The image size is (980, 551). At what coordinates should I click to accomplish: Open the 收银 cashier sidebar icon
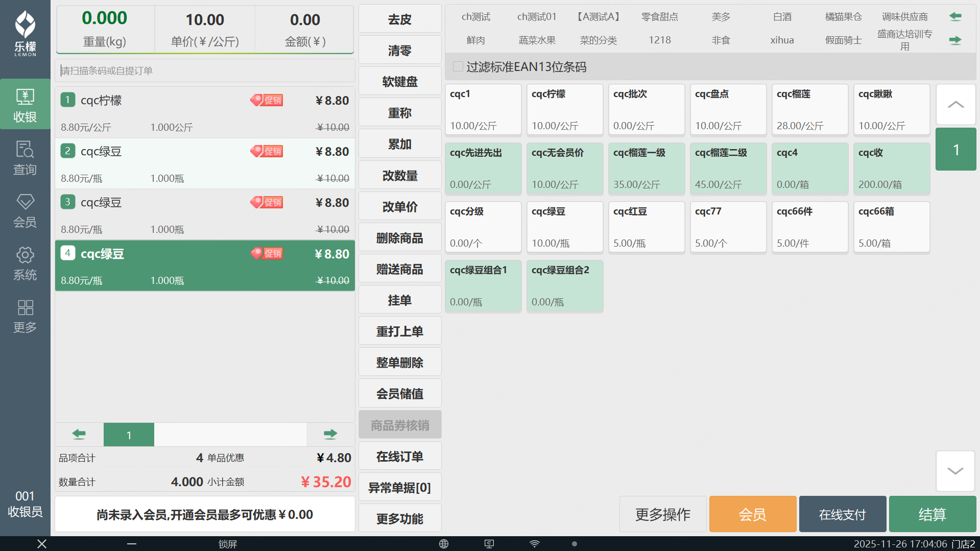coord(25,105)
